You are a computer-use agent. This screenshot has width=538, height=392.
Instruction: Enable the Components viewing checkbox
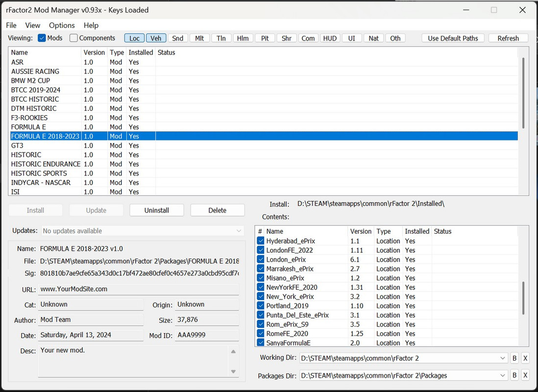[73, 38]
